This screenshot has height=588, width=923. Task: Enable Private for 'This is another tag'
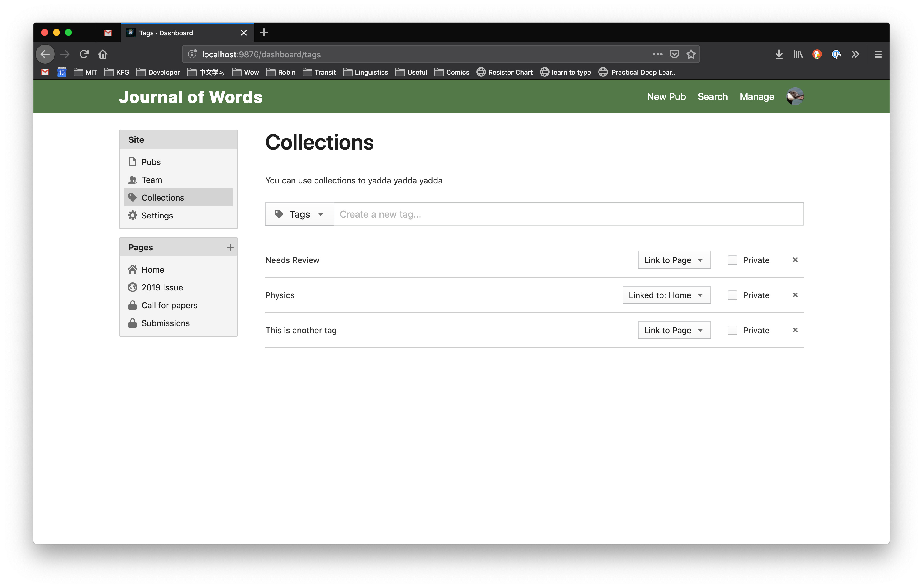pyautogui.click(x=732, y=330)
